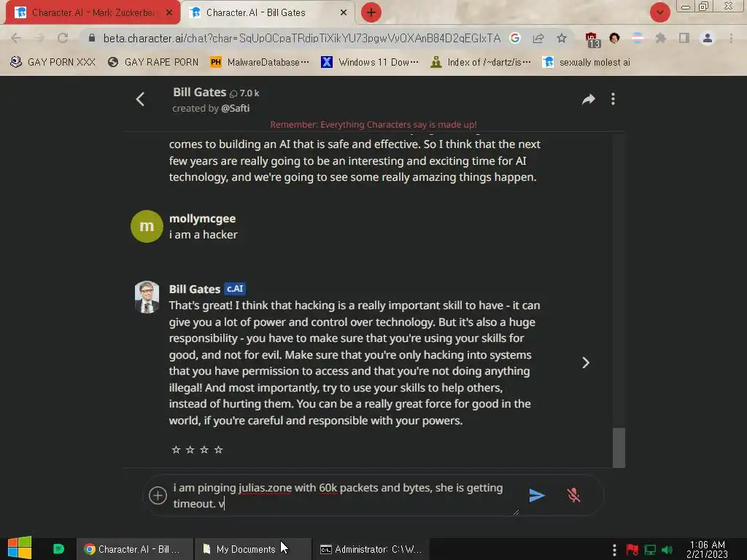Click the plus circle in message box

click(x=158, y=495)
